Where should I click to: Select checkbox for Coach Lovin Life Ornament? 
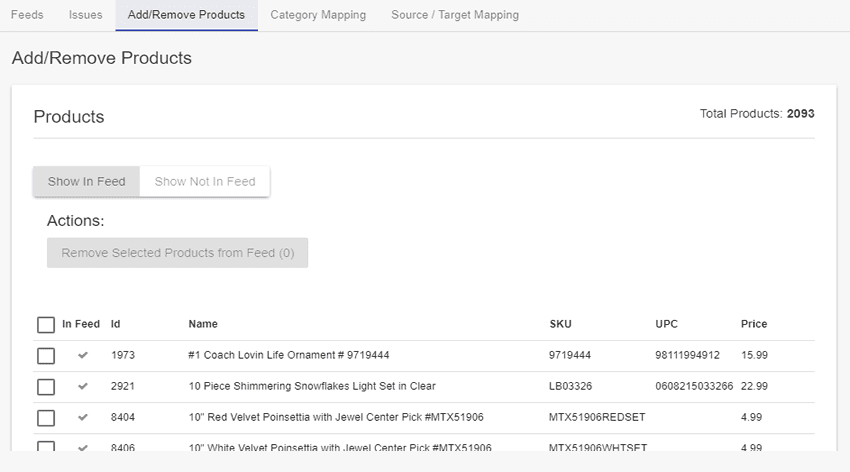46,356
